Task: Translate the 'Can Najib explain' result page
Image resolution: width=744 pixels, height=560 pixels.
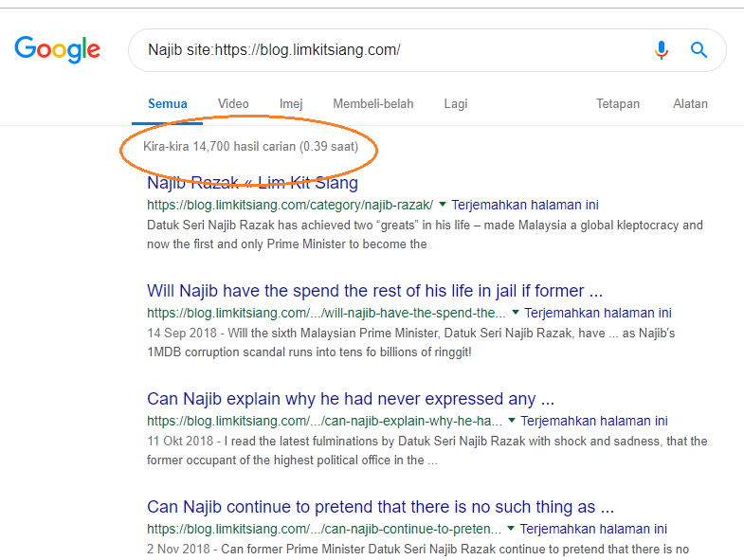Action: point(594,421)
